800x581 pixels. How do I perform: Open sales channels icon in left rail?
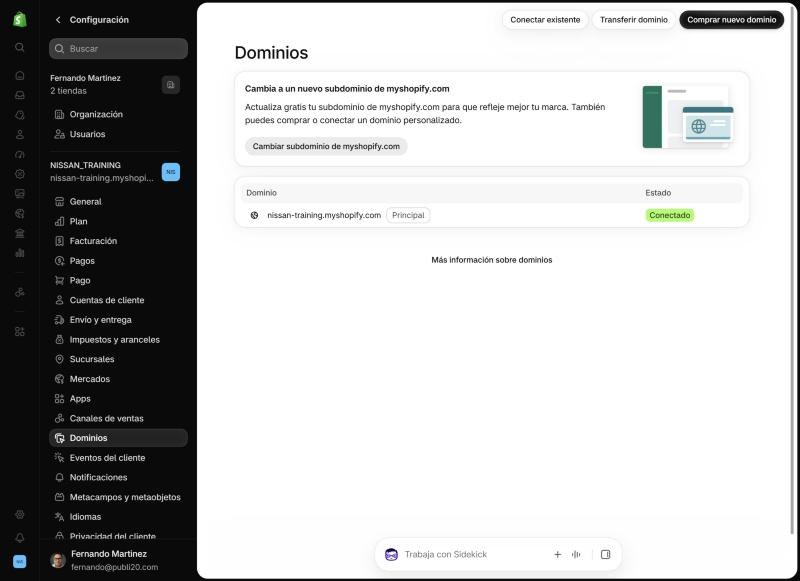19,292
